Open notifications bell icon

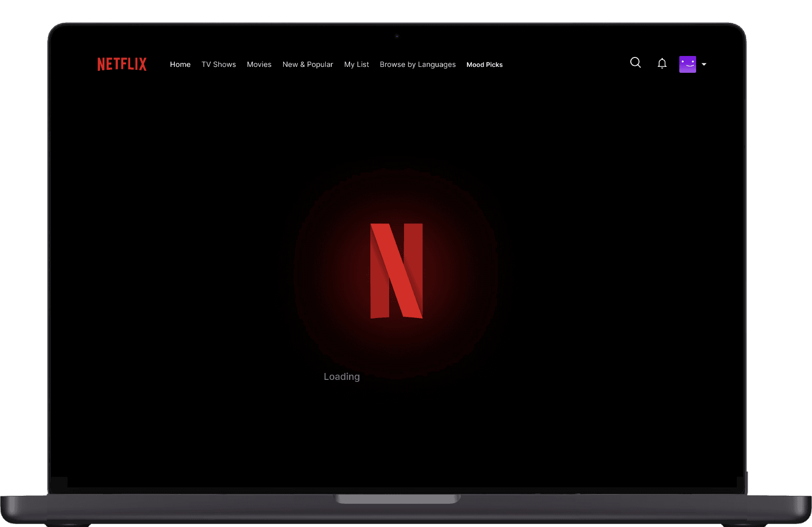pos(662,63)
